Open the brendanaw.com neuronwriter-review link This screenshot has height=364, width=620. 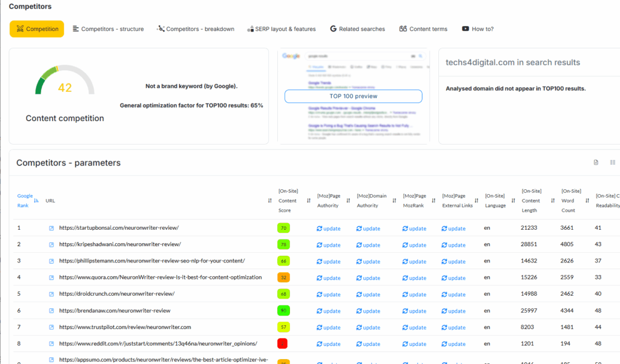click(114, 311)
